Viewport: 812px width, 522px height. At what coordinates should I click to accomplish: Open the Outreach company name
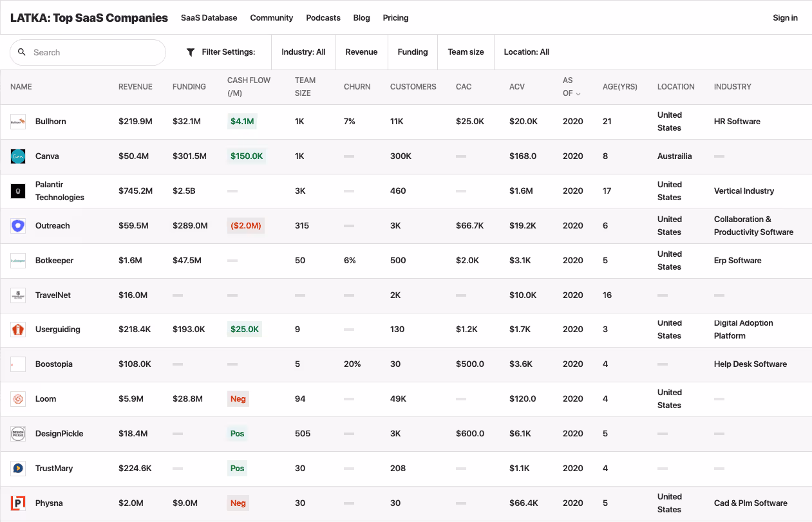53,226
